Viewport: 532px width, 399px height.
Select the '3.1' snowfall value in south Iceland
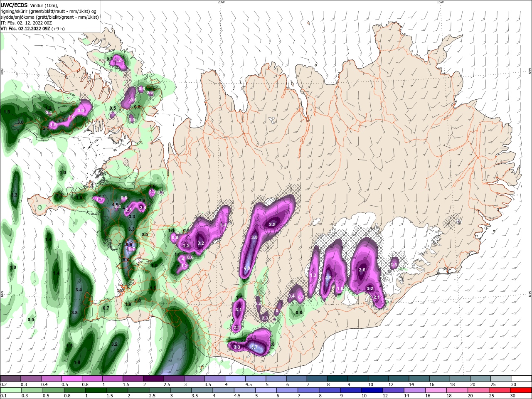[239, 310]
